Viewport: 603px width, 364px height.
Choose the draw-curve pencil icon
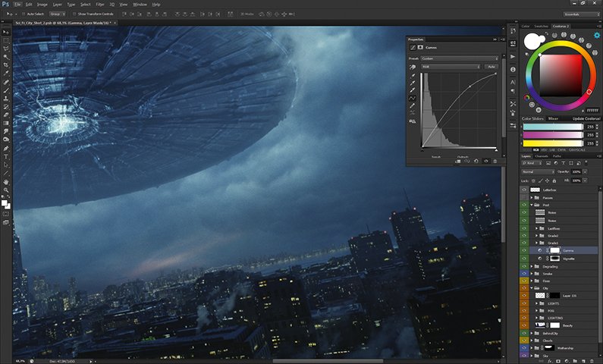[413, 105]
